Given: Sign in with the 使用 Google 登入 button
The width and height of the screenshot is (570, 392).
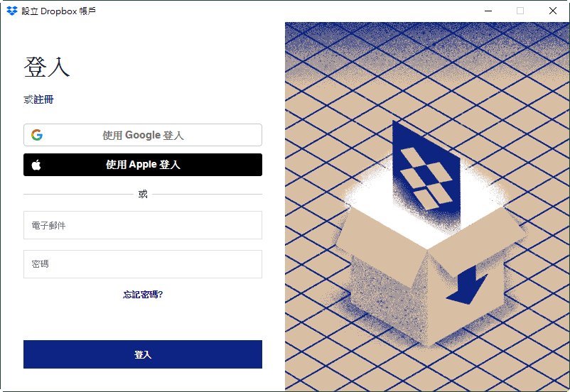Looking at the screenshot, I should click(143, 135).
